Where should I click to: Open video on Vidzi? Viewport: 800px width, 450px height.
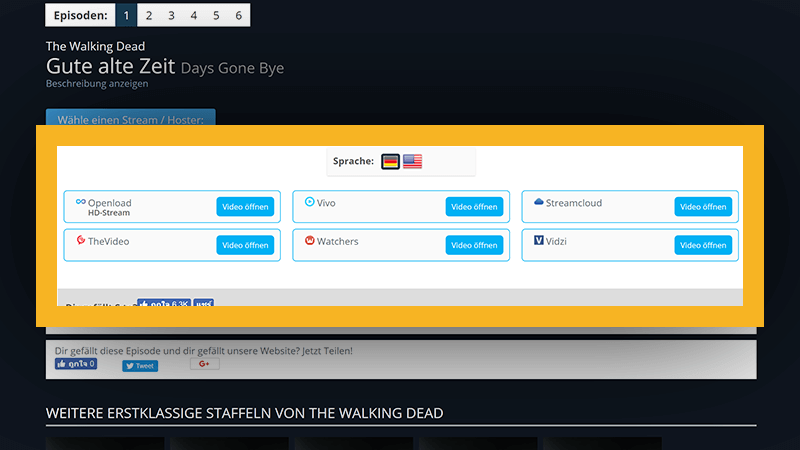[x=703, y=245]
